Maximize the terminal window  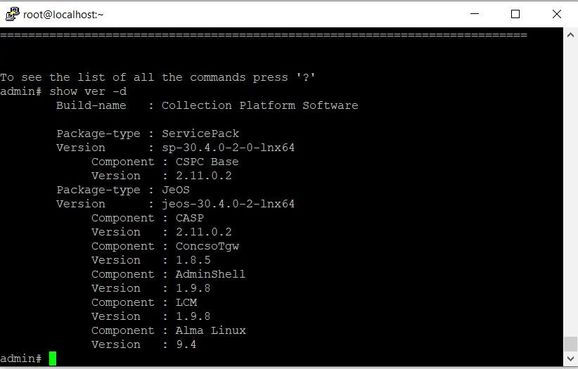pyautogui.click(x=515, y=14)
